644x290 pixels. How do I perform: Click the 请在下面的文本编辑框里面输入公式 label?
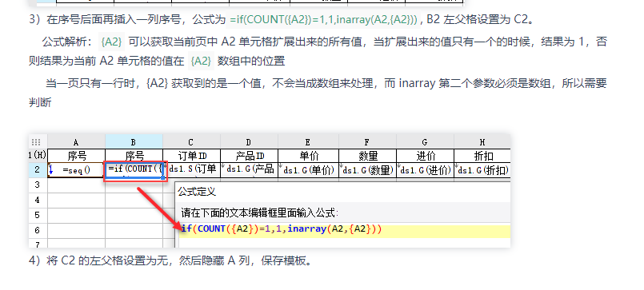click(259, 213)
